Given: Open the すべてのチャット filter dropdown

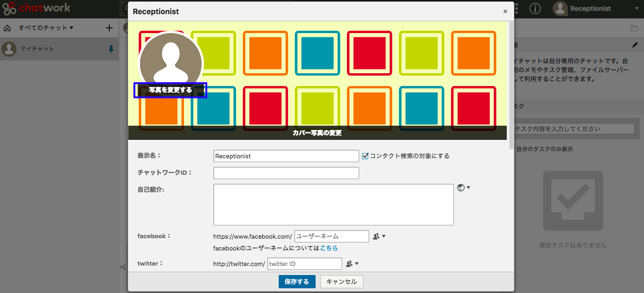Looking at the screenshot, I should point(46,28).
